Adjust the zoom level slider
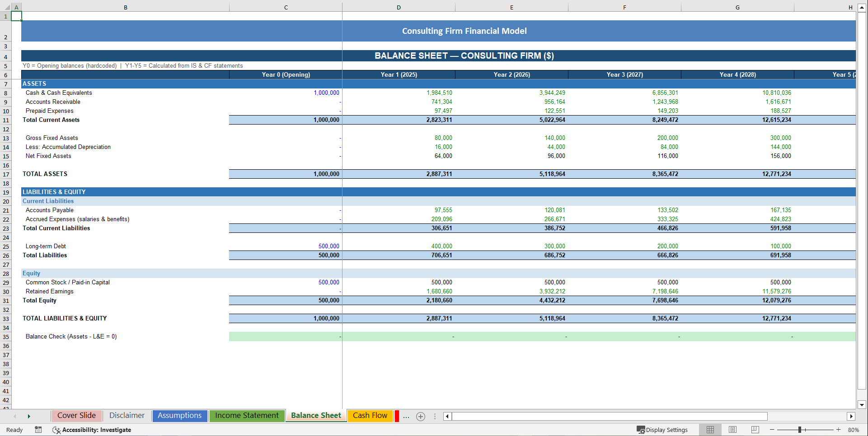Image resolution: width=868 pixels, height=436 pixels. tap(802, 430)
